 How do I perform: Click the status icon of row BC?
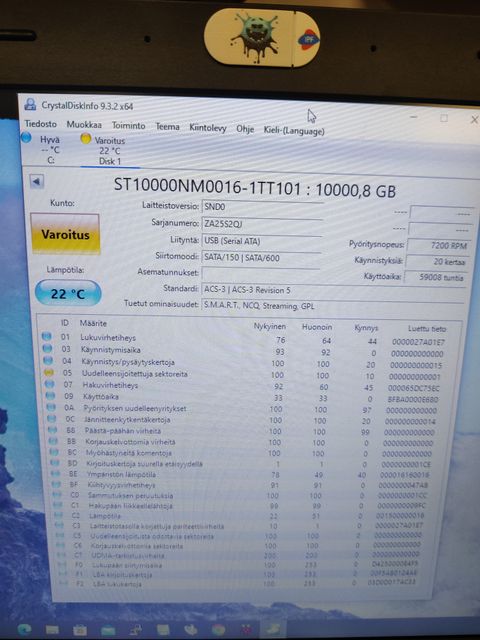[x=54, y=452]
